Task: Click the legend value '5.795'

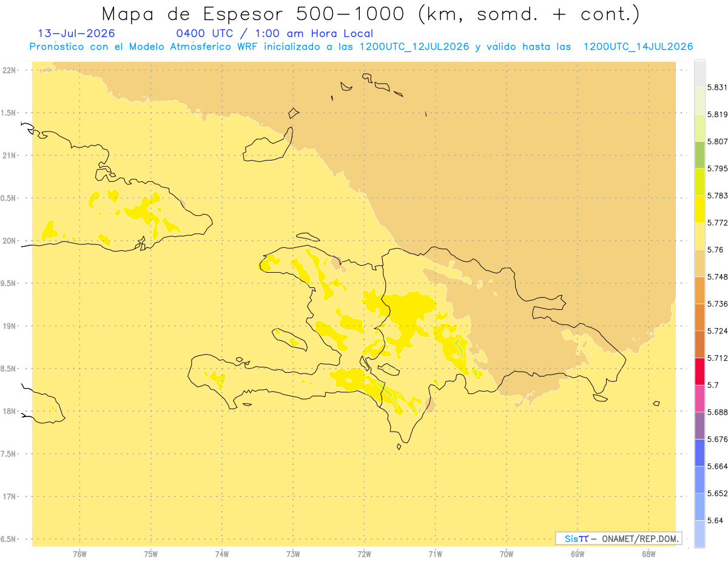Action: (x=718, y=169)
